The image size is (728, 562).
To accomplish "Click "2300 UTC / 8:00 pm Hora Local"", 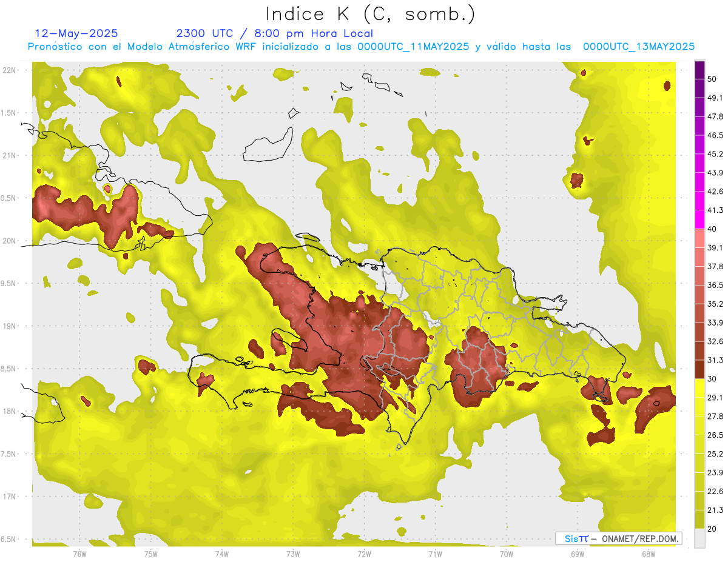I will [274, 33].
